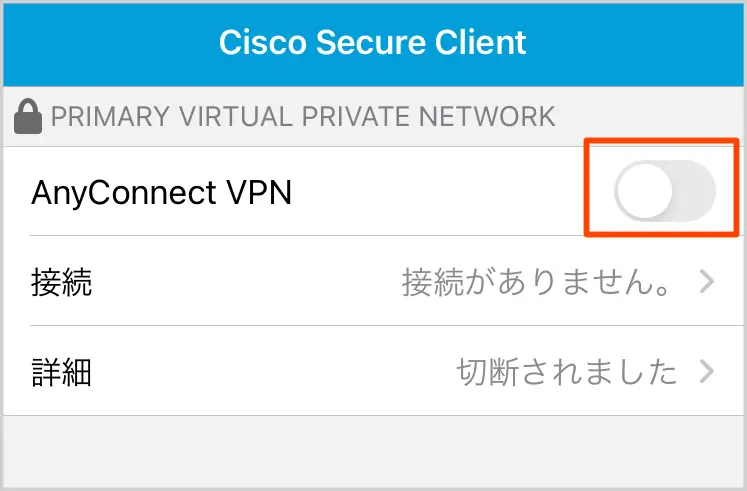Select the 詳細 label
This screenshot has width=747, height=491.
pyautogui.click(x=62, y=373)
